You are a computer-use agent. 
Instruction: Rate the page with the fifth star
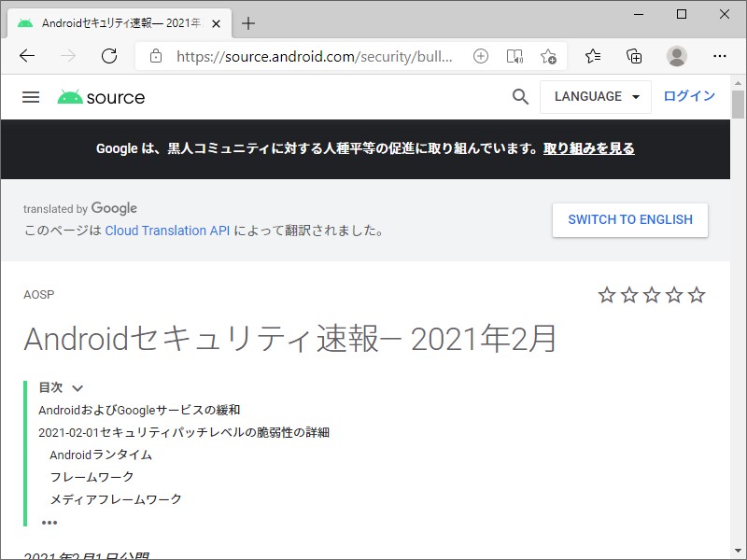point(696,294)
